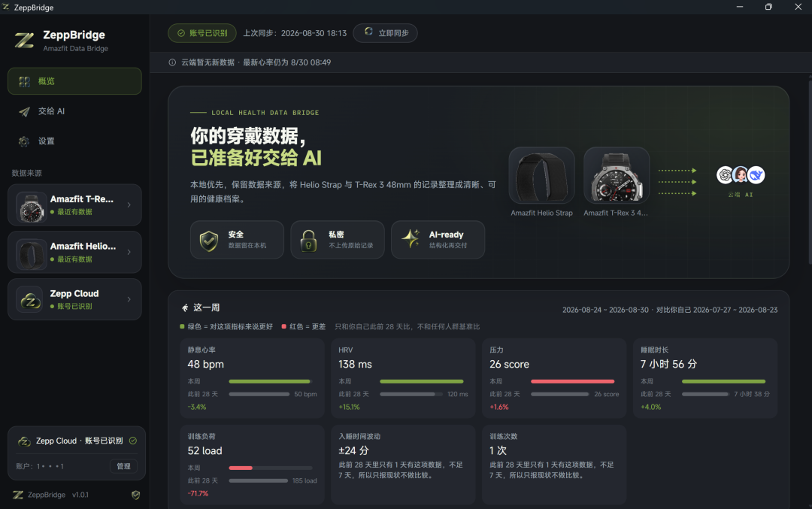
Task: Click the blue whale AI icon
Action: (756, 175)
